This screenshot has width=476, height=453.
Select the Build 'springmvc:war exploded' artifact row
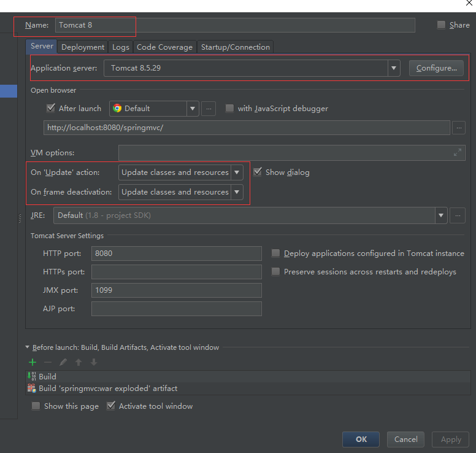coord(248,389)
